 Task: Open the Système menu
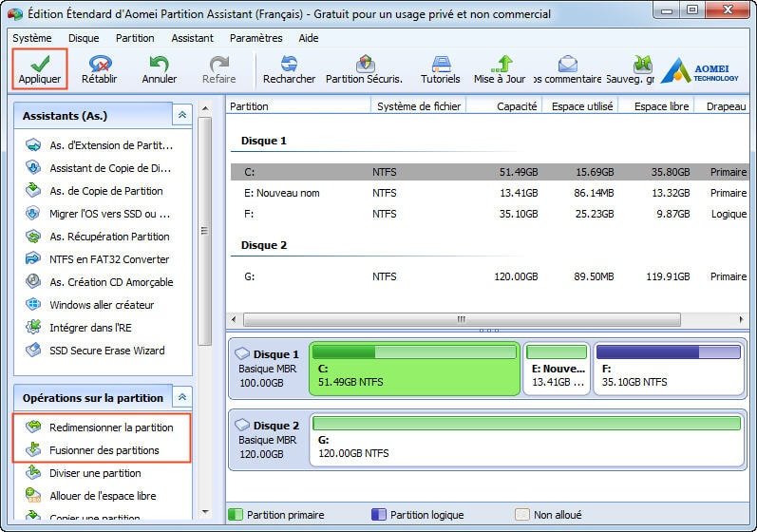coord(32,38)
